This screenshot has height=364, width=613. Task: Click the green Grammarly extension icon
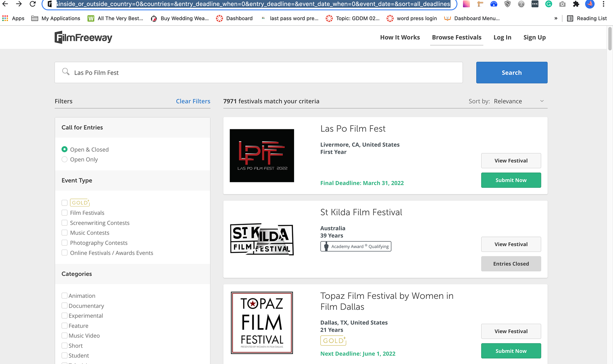(x=549, y=4)
